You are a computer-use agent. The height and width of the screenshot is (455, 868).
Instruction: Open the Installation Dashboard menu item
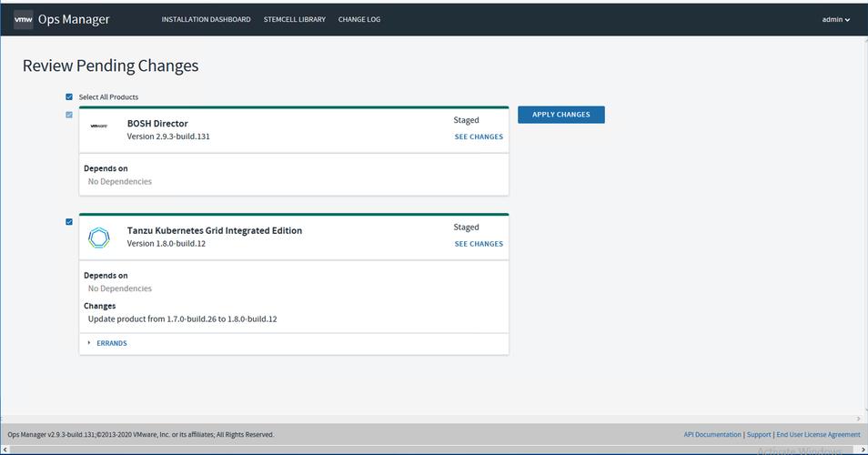[206, 19]
